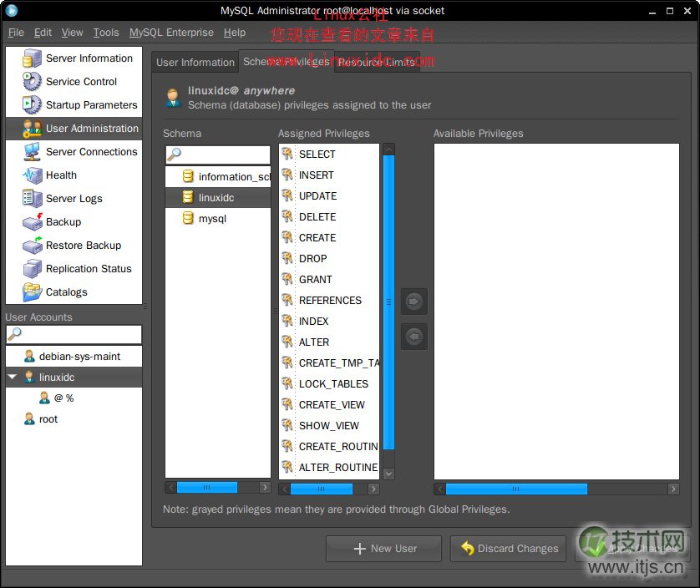Select the ALTER_ROUTINE privilege
700x588 pixels.
point(329,468)
